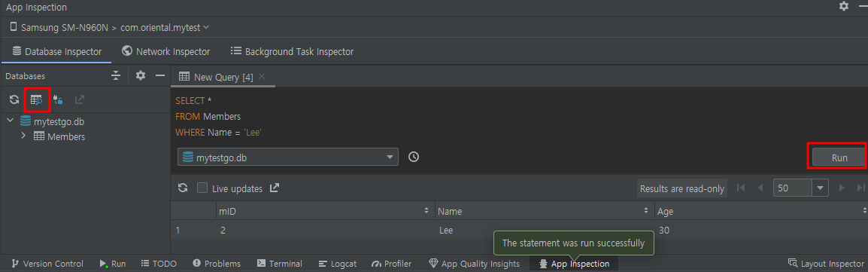The width and height of the screenshot is (868, 272).
Task: Sort by the mID column
Action: pyautogui.click(x=324, y=211)
